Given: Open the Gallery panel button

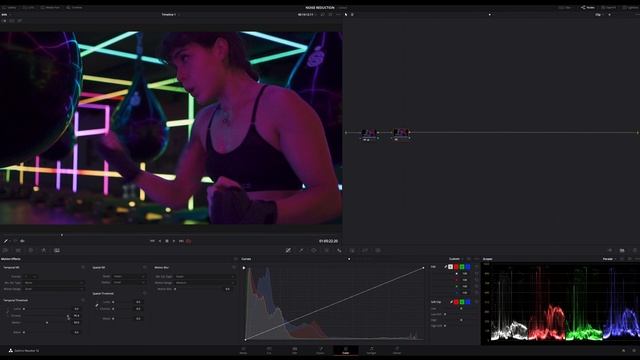Looking at the screenshot, I should point(8,7).
